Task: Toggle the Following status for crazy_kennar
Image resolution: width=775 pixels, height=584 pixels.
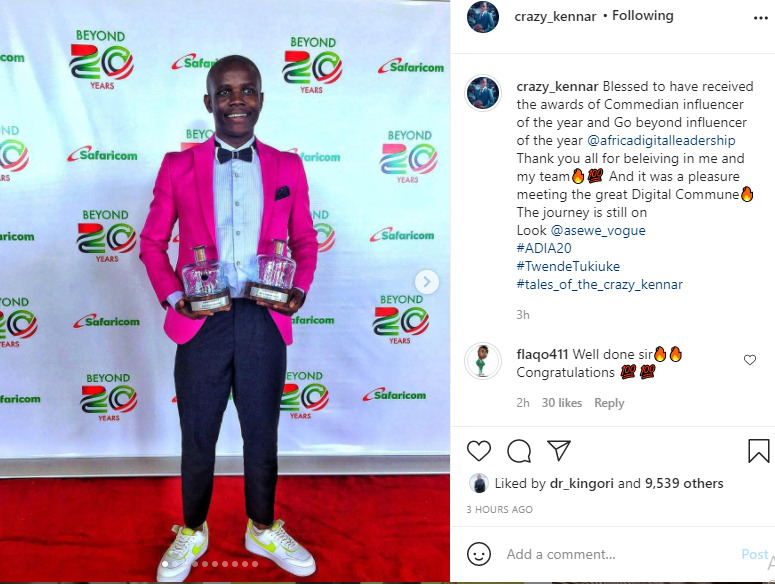Action: [643, 16]
